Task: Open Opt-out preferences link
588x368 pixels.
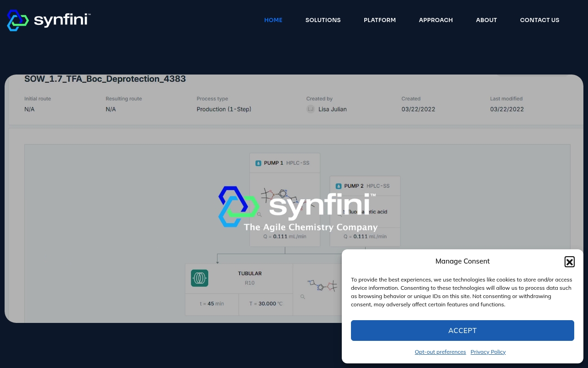Action: [x=440, y=352]
